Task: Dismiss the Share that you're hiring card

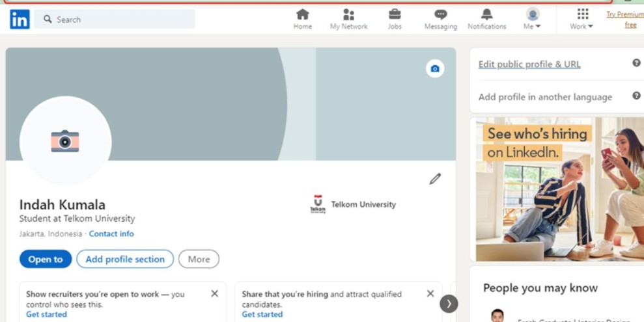Action: (430, 293)
